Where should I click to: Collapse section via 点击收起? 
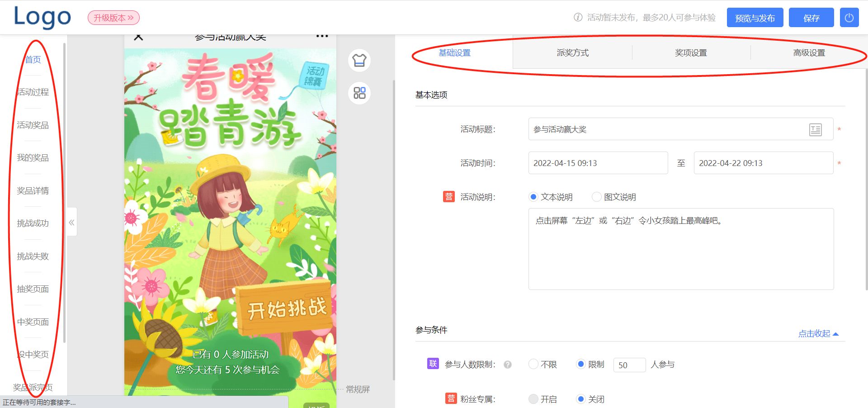click(x=818, y=334)
